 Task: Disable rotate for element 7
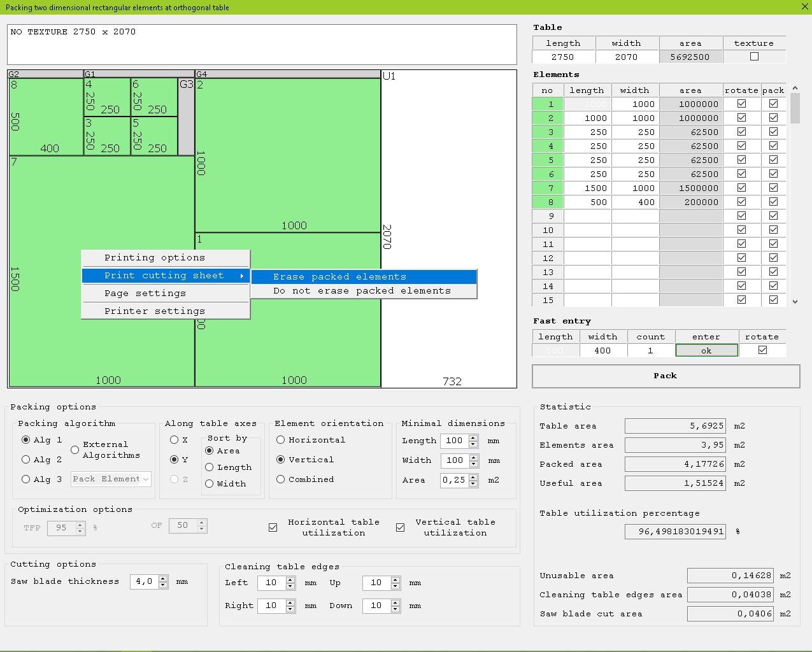coord(741,188)
